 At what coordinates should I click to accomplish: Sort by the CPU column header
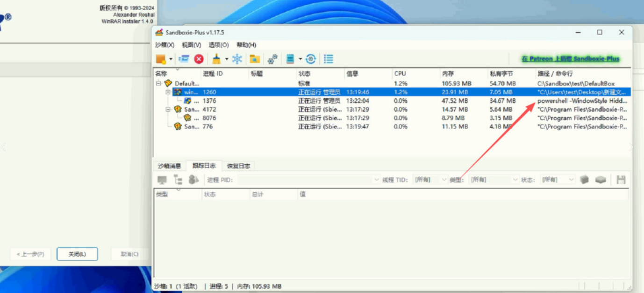[x=415, y=74]
